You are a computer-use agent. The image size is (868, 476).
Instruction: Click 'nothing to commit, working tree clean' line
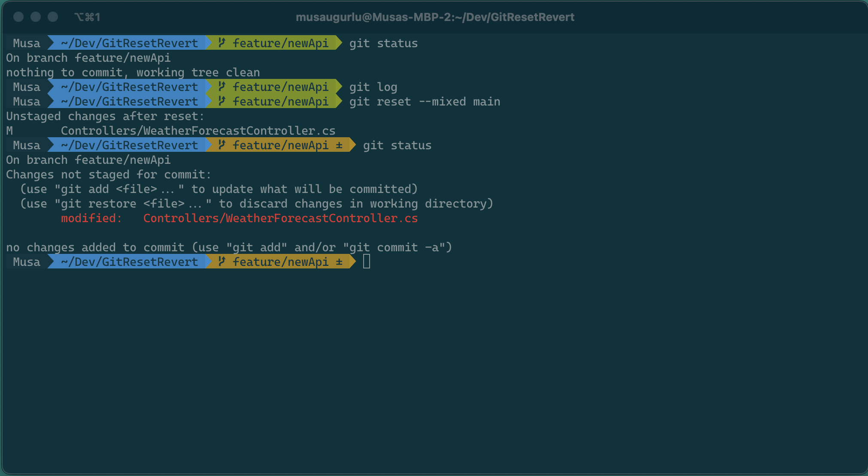(x=133, y=72)
